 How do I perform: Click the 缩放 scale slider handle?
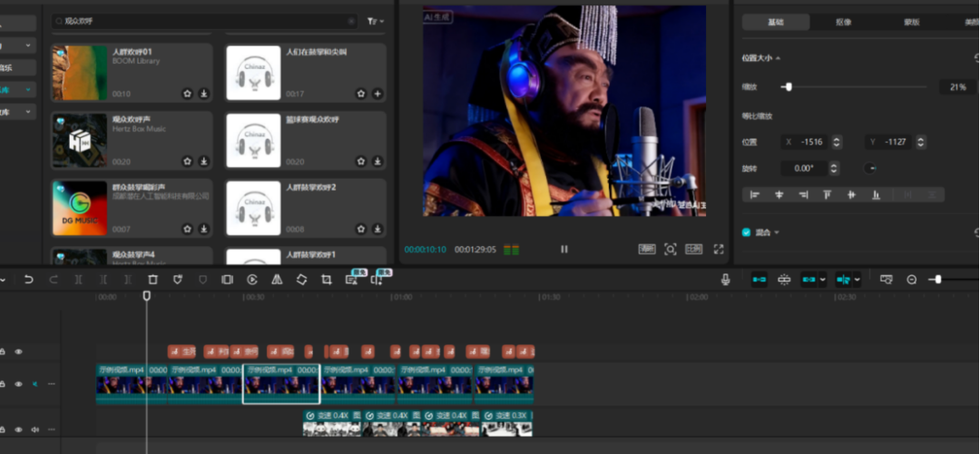(x=788, y=87)
